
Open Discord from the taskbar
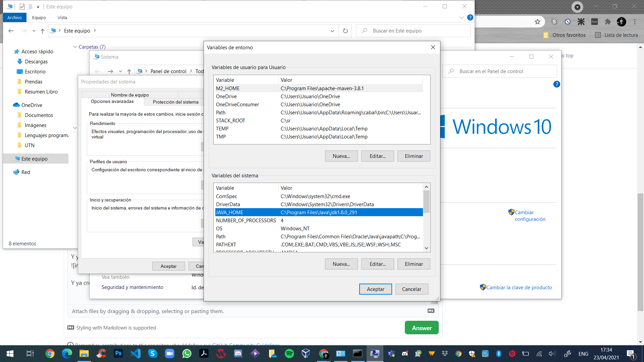[x=238, y=354]
